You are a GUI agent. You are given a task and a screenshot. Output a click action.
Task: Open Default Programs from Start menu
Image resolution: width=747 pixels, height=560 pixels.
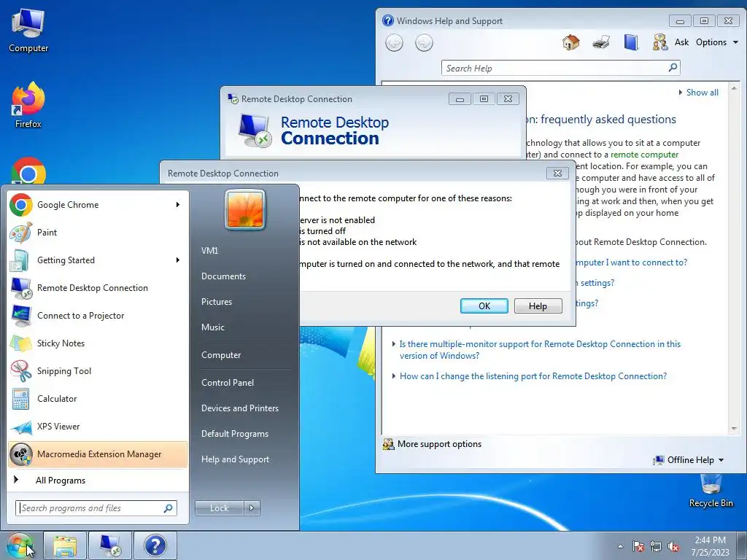coord(235,434)
